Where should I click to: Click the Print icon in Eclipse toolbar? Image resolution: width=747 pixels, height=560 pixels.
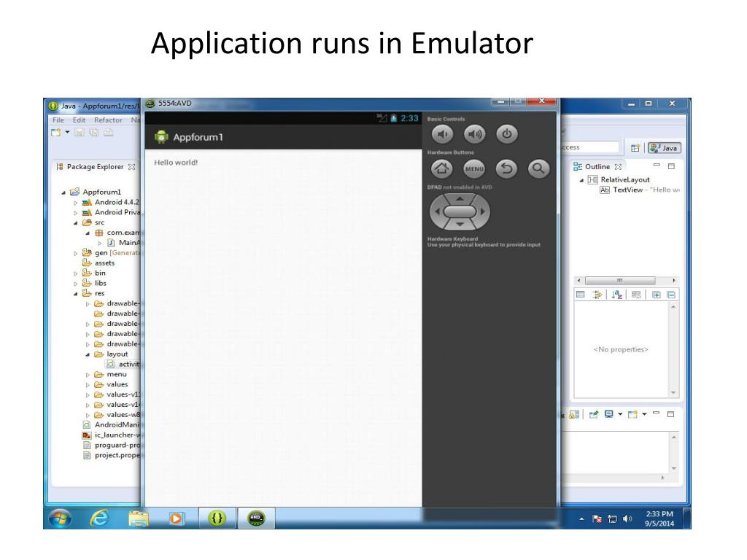pos(109,133)
